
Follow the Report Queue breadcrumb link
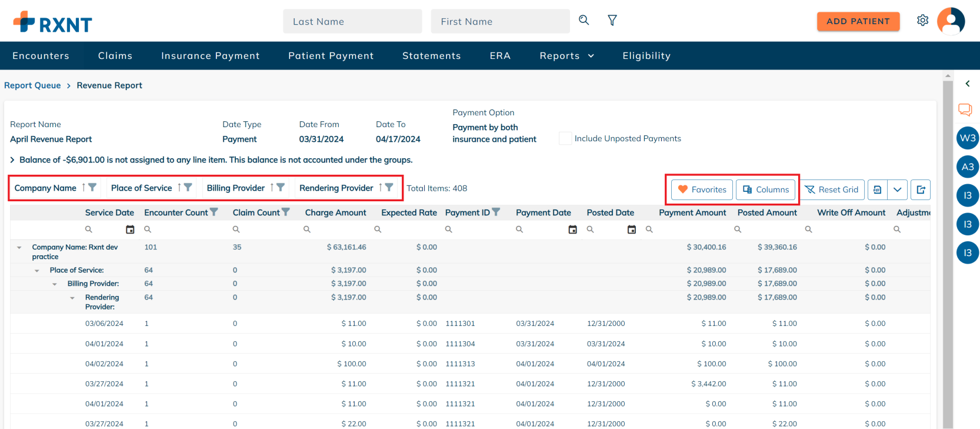pos(32,85)
